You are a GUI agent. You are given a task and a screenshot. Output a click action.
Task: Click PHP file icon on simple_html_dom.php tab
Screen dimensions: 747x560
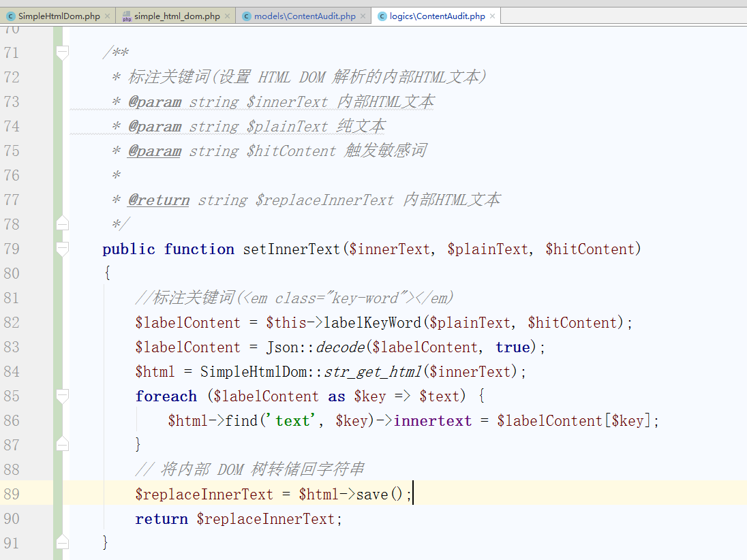pos(127,16)
